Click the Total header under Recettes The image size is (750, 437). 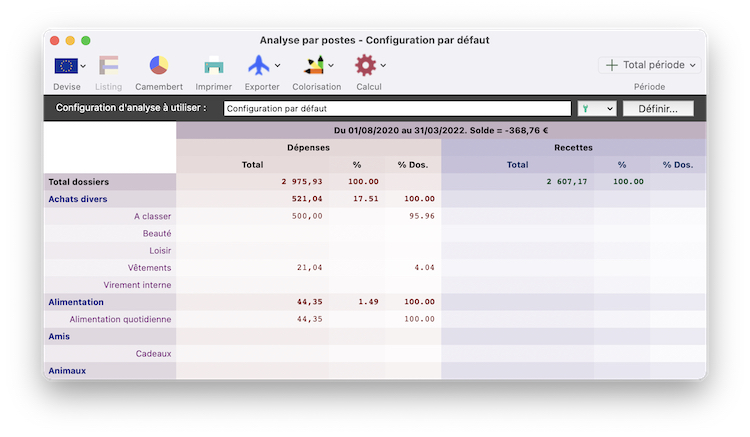(518, 165)
